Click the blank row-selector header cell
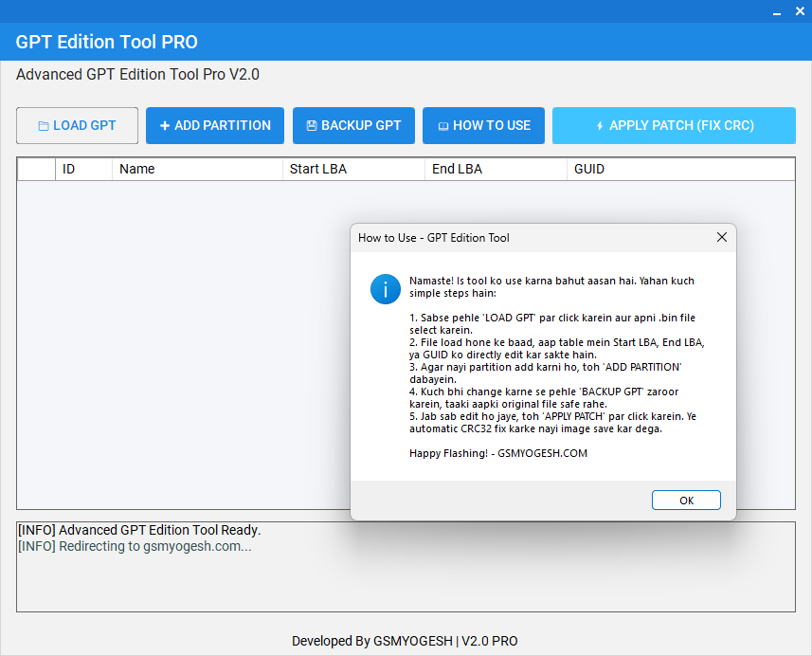The width and height of the screenshot is (812, 656). pos(36,169)
